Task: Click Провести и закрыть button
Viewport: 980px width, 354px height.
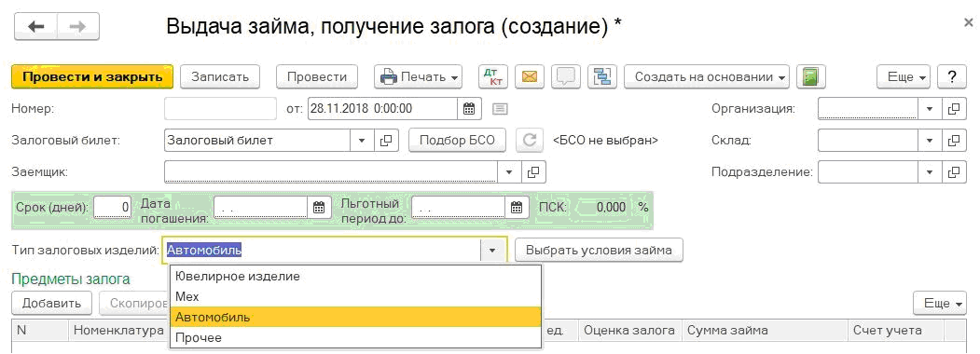Action: tap(92, 77)
